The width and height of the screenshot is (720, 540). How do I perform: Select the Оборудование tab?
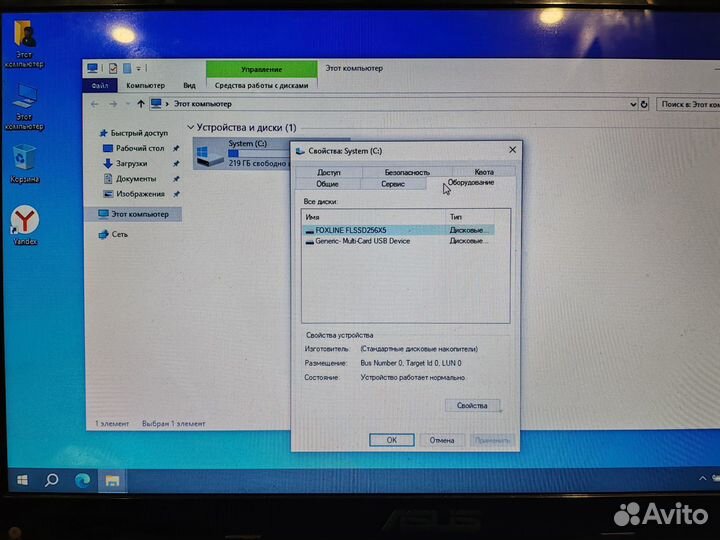tap(471, 183)
